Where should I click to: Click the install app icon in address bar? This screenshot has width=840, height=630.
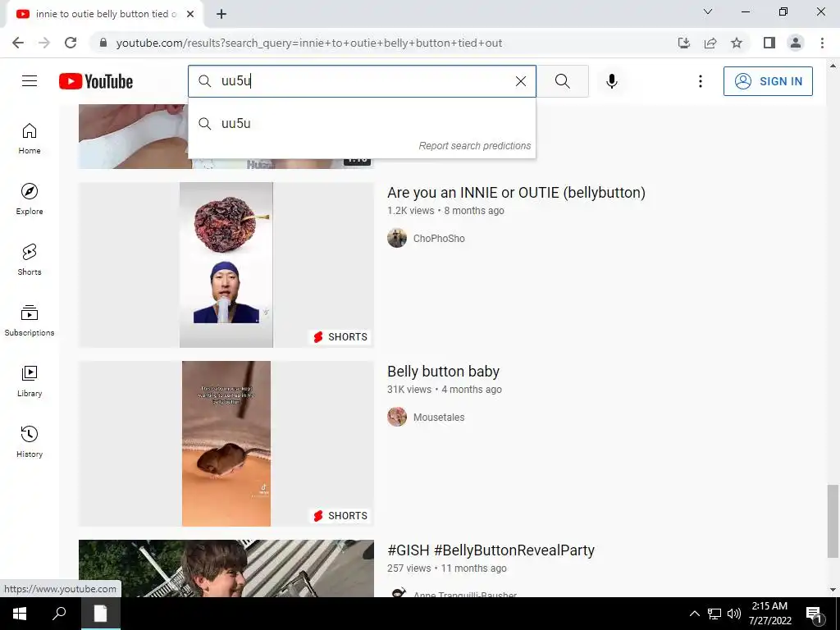click(x=684, y=43)
